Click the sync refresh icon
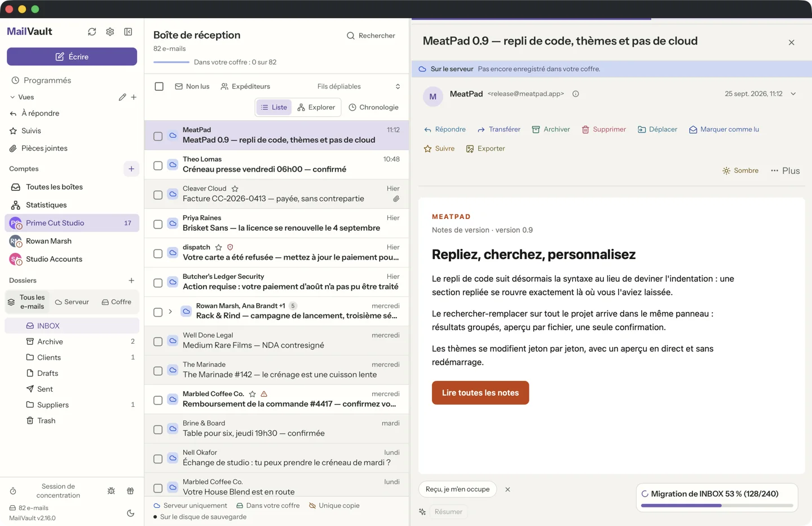This screenshot has width=812, height=526. (92, 32)
